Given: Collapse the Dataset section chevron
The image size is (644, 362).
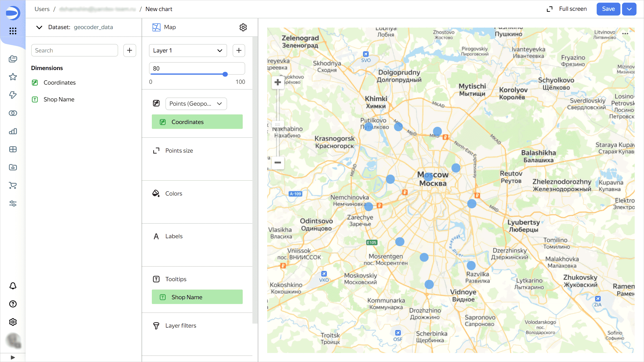Looking at the screenshot, I should (39, 27).
